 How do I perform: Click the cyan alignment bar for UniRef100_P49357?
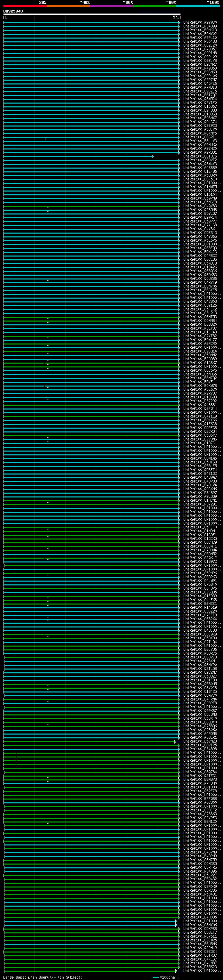(92, 49)
